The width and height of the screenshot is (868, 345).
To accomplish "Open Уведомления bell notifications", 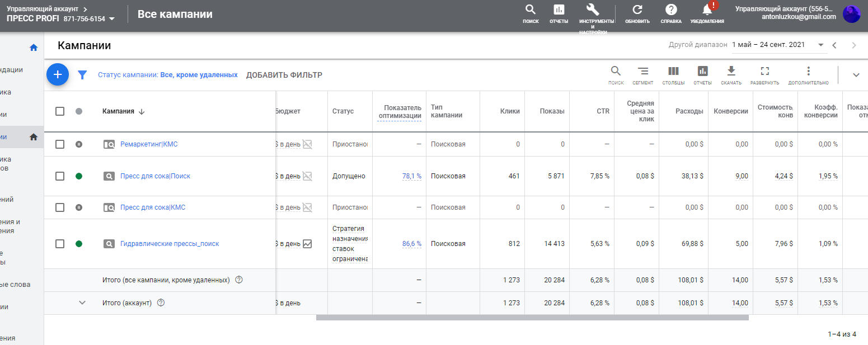I will tap(707, 10).
